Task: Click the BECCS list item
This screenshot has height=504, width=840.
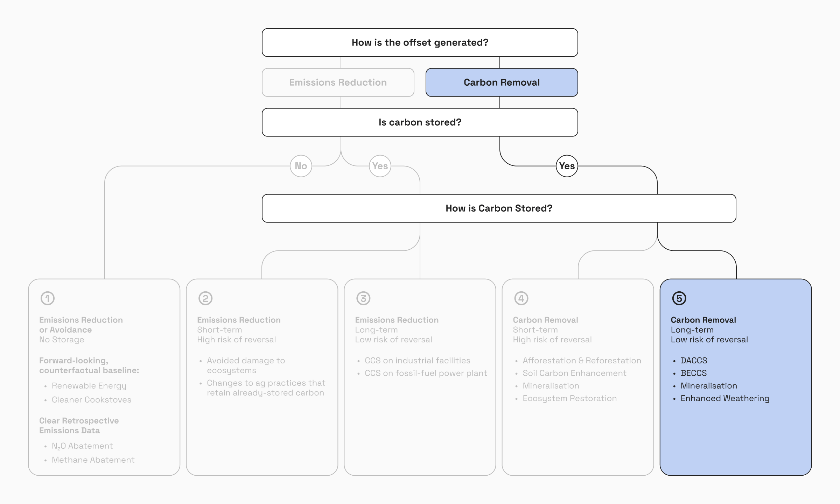Action: 693,373
